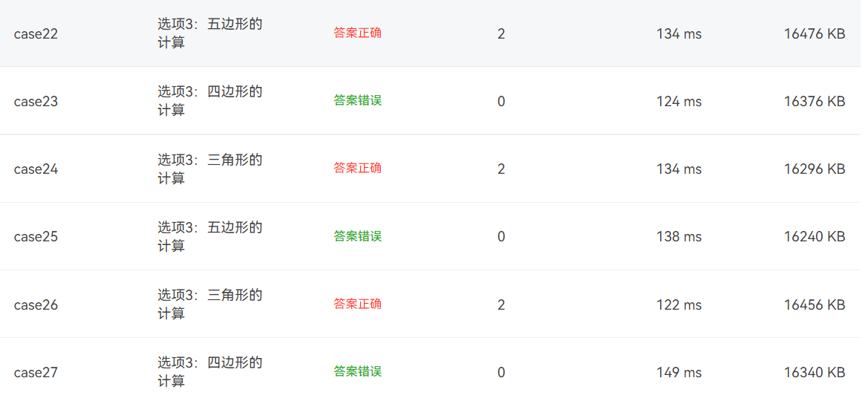Viewport: 868px width, 404px height.
Task: Click 答案错误 status for case23
Action: coord(358,101)
